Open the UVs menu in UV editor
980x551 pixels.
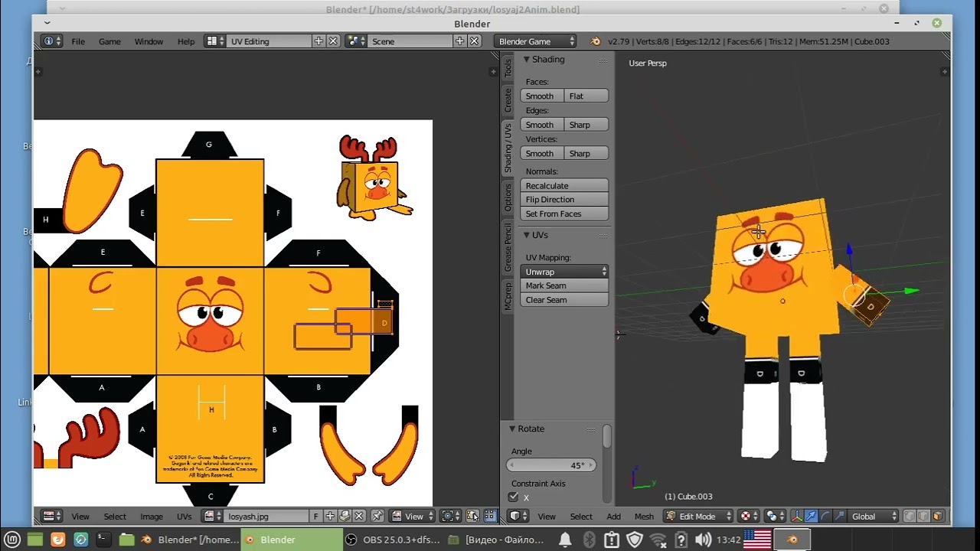click(x=185, y=517)
